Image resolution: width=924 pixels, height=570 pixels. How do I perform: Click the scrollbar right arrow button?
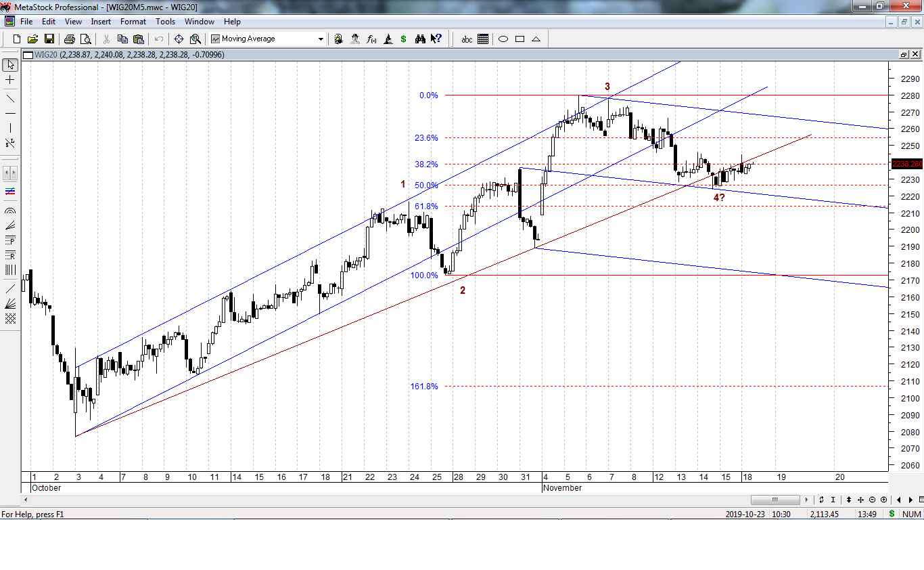pos(805,500)
